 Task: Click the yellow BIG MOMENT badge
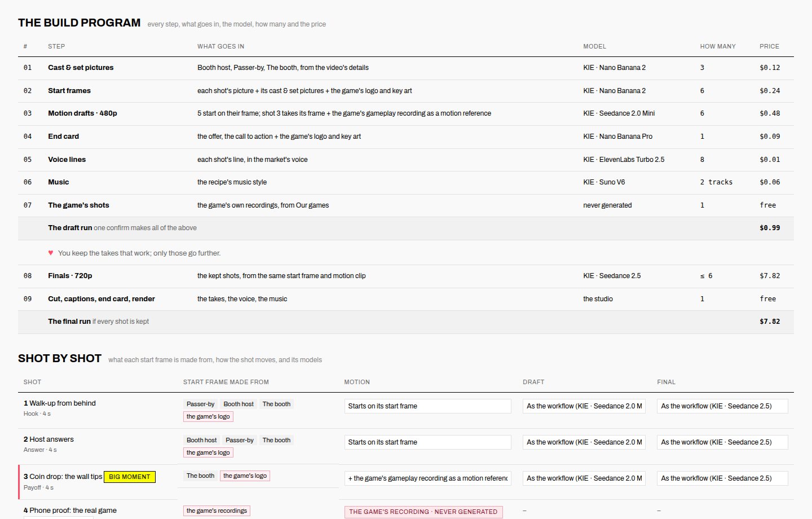[x=130, y=477]
